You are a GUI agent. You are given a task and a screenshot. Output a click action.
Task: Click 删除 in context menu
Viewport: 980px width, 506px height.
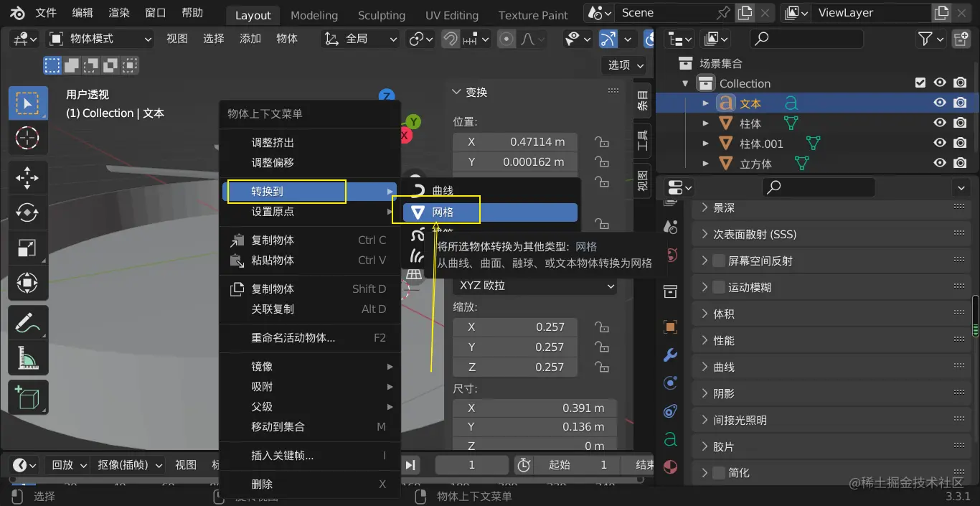[x=309, y=484]
